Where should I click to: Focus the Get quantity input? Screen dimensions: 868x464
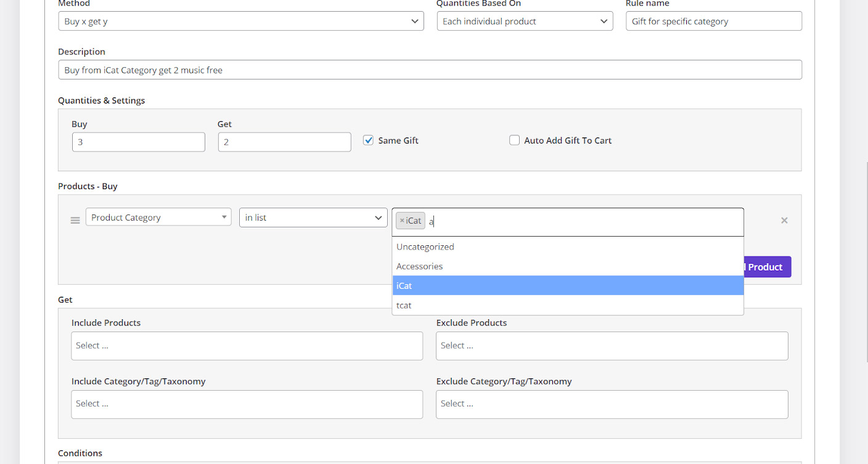(x=284, y=142)
